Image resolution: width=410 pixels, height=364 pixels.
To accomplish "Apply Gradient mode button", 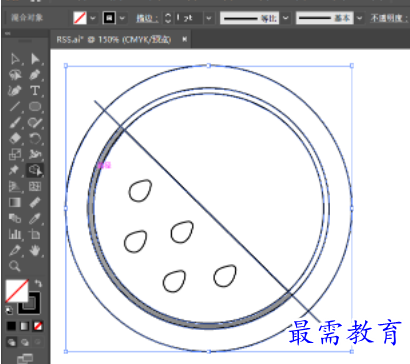I will coord(25,326).
